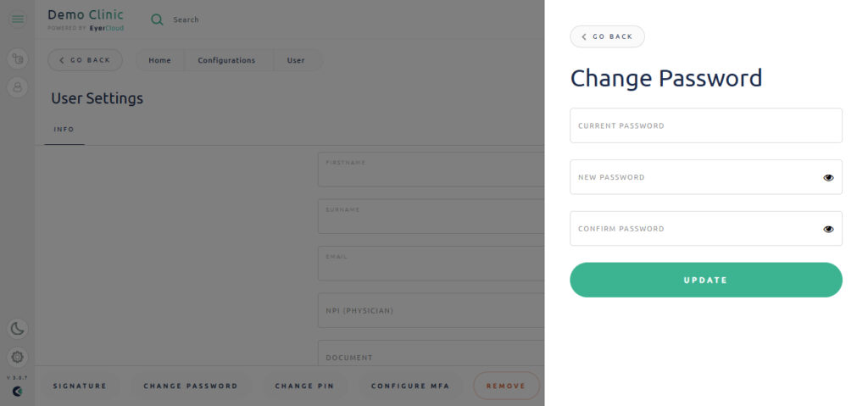Click the Update button
The width and height of the screenshot is (868, 406).
706,280
